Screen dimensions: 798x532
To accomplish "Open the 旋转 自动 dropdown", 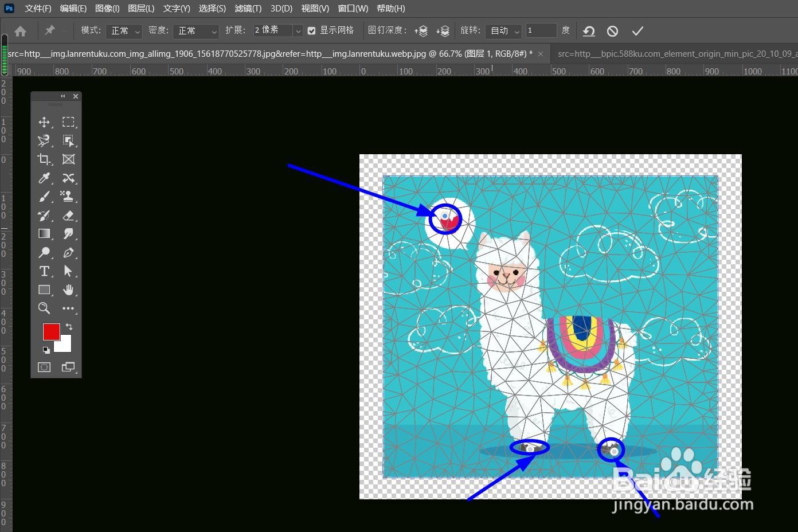I will tap(503, 31).
